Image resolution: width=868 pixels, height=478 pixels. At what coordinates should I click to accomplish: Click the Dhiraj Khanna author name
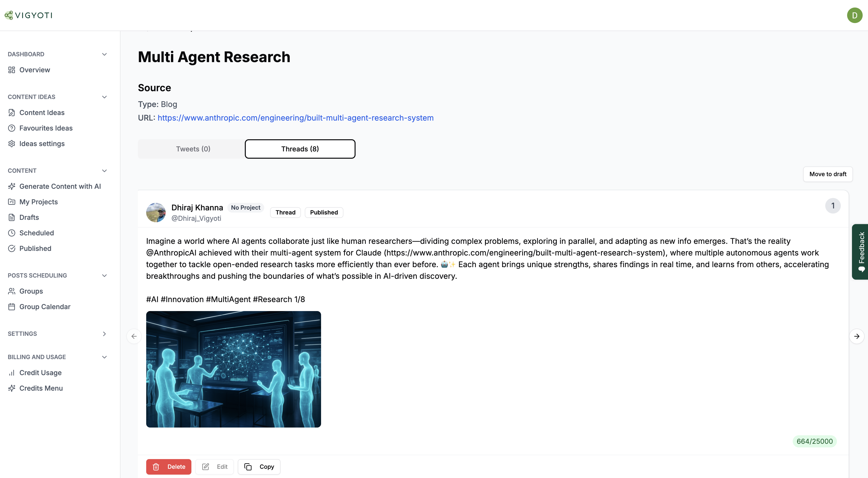click(x=197, y=208)
